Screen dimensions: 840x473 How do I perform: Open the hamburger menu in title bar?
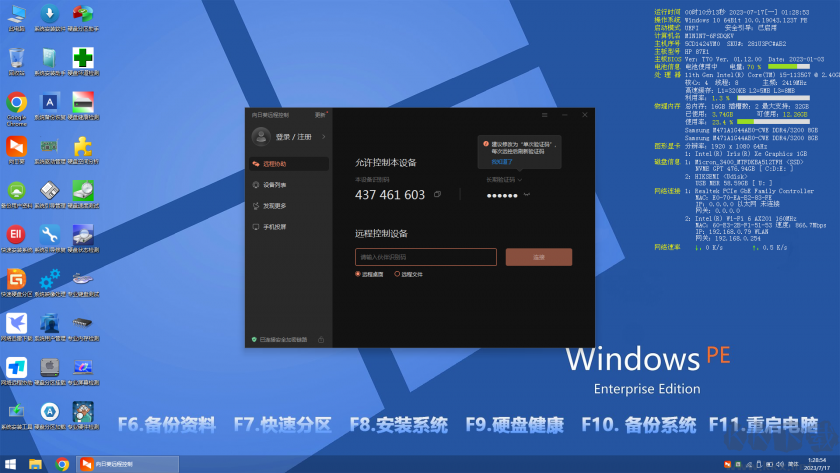pyautogui.click(x=544, y=115)
